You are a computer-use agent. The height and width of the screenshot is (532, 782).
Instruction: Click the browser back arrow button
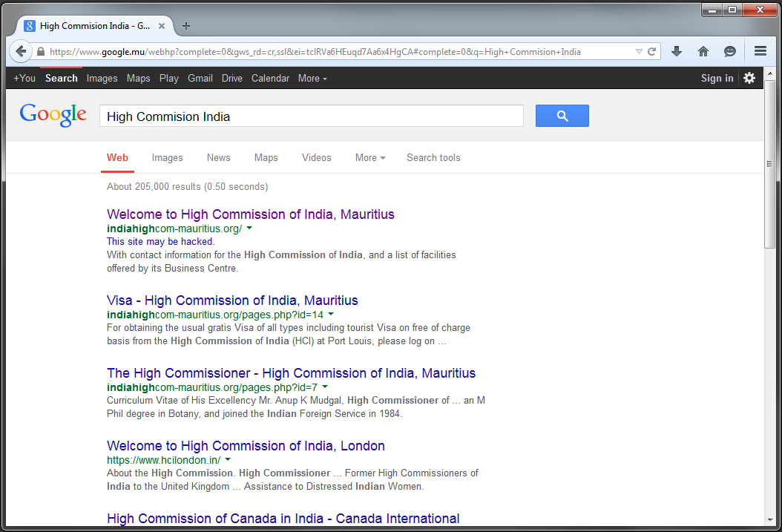coord(21,51)
